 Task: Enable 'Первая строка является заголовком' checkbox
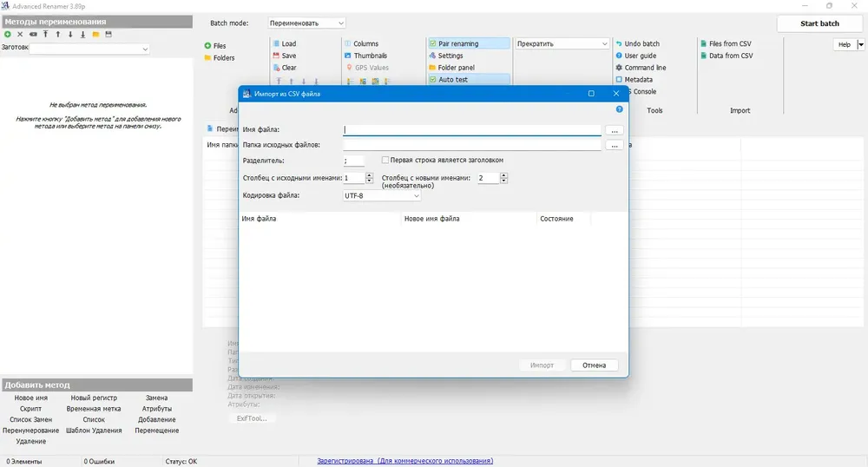(x=385, y=160)
